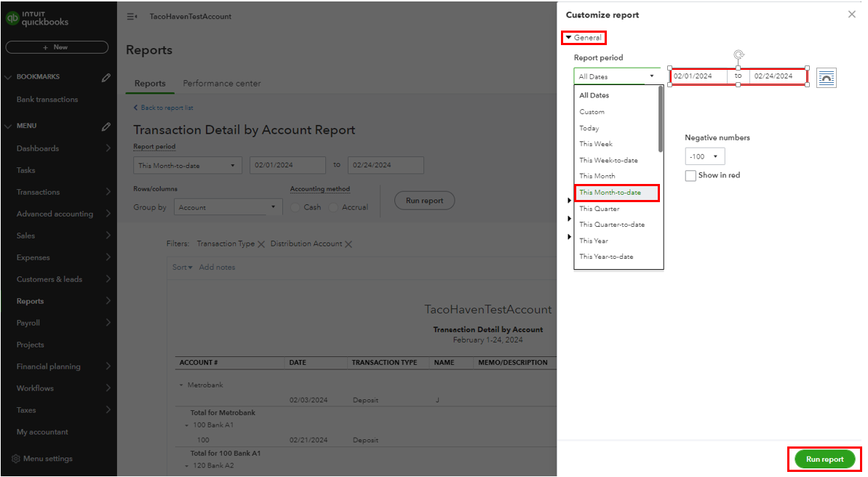The width and height of the screenshot is (868, 477).
Task: Expand the Transactions submenu arrow
Action: [108, 192]
